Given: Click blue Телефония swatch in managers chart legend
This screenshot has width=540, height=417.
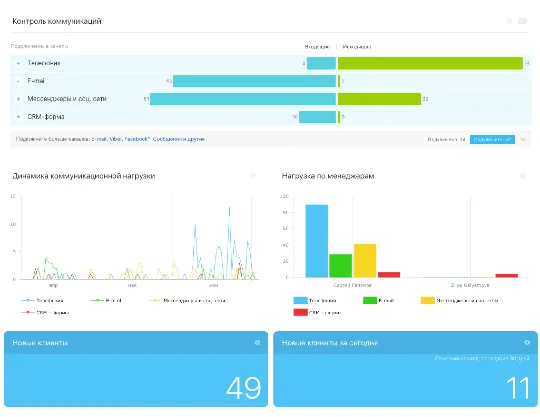Looking at the screenshot, I should point(300,300).
